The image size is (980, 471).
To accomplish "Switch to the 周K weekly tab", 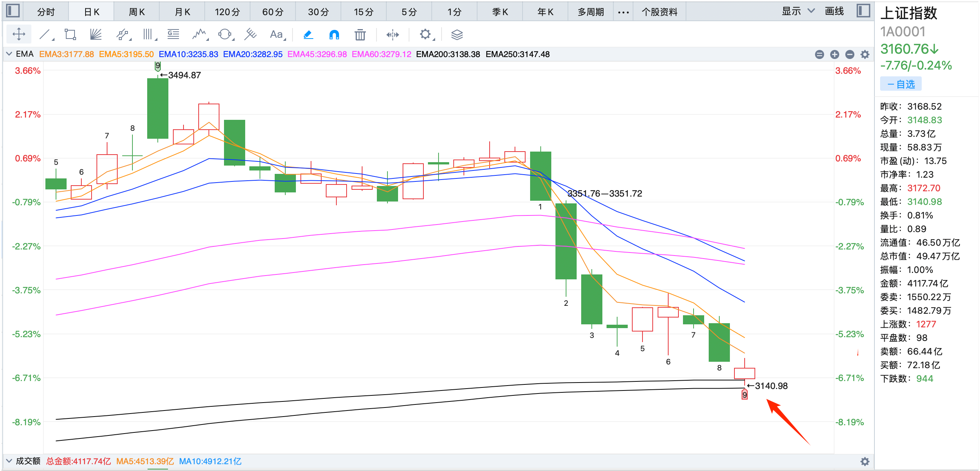I will [137, 12].
